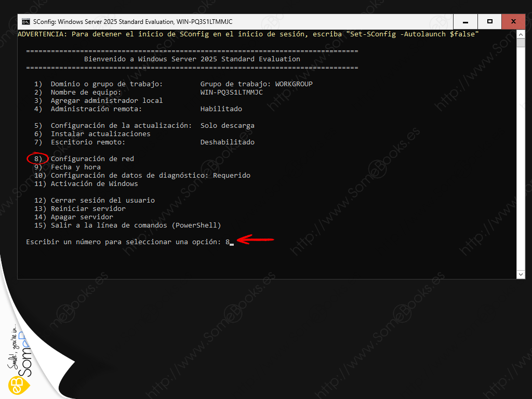Click the 'Activación de Windows' entry
This screenshot has width=532, height=399.
click(x=94, y=184)
